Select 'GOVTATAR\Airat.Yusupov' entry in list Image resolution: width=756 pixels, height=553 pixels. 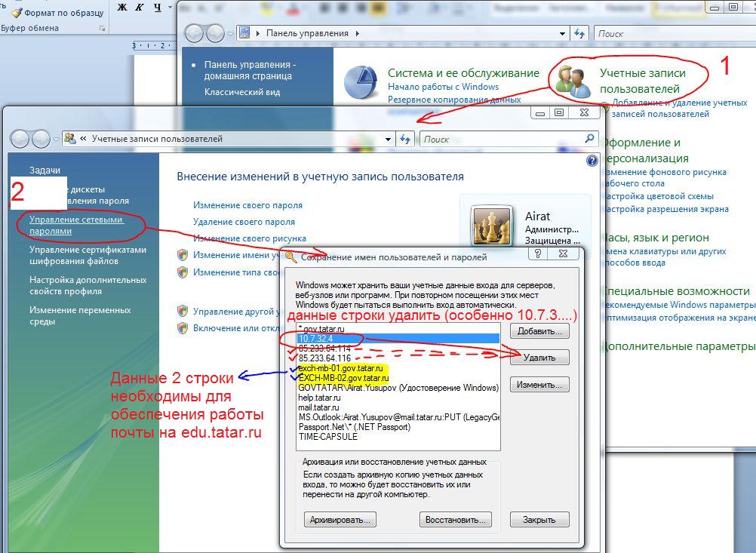click(x=398, y=388)
